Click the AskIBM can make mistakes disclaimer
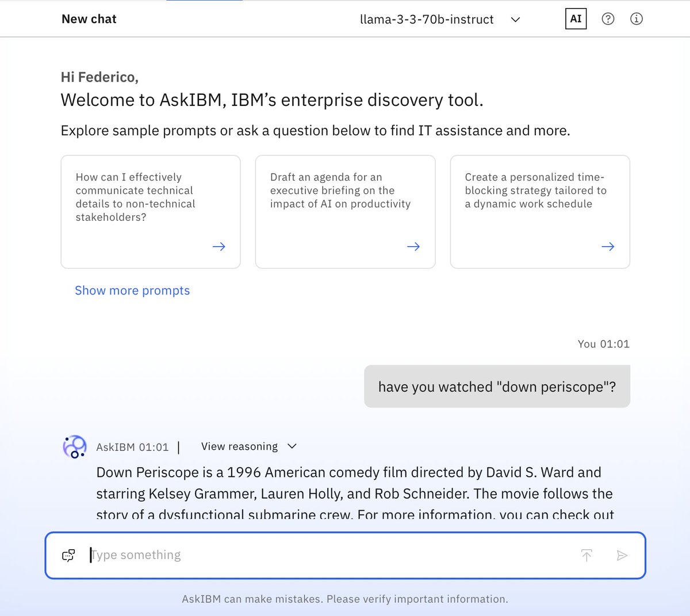This screenshot has height=616, width=690. click(x=345, y=599)
